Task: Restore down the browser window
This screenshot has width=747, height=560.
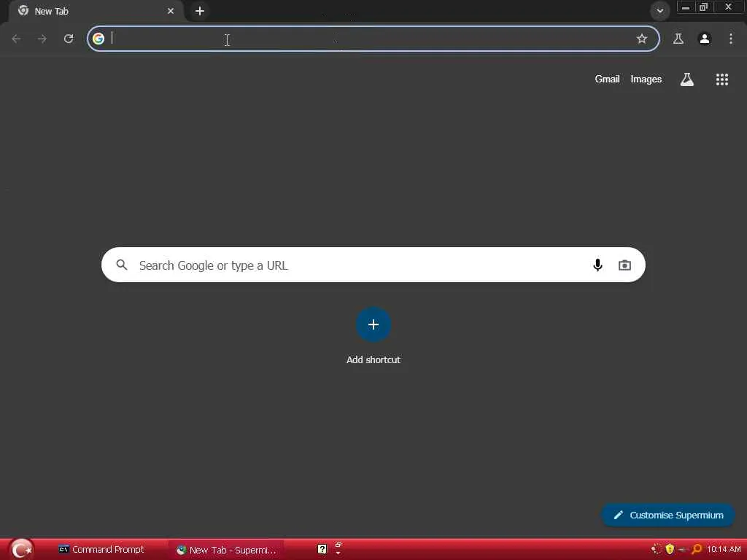Action: coord(703,7)
